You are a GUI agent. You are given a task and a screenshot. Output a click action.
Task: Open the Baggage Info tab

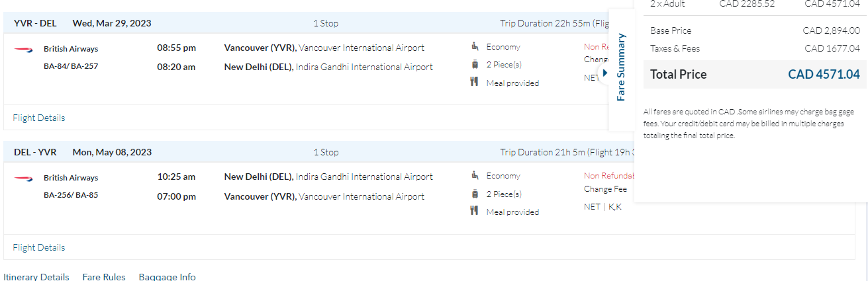point(167,276)
